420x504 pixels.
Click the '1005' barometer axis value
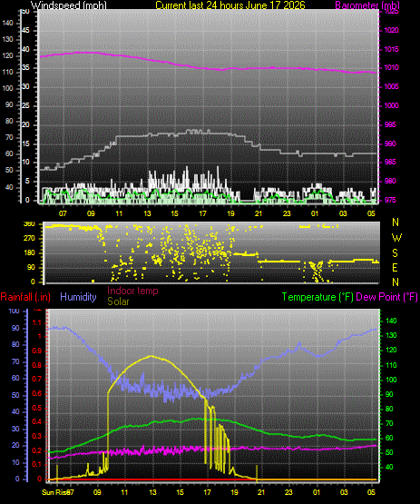(x=391, y=86)
